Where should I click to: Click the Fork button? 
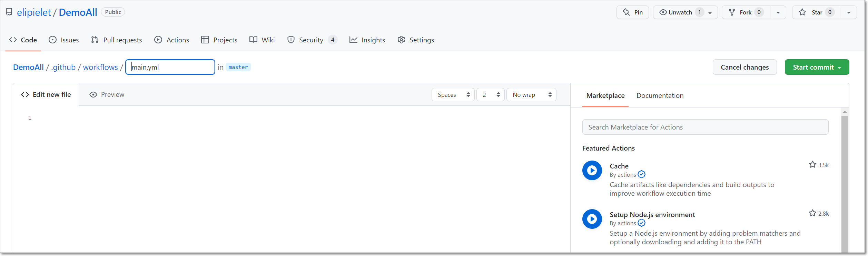coord(746,12)
